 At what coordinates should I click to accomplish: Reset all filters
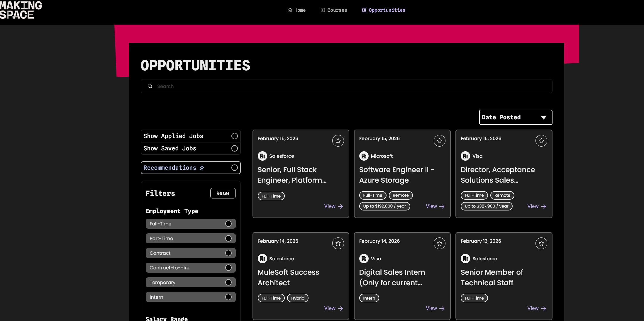point(223,193)
